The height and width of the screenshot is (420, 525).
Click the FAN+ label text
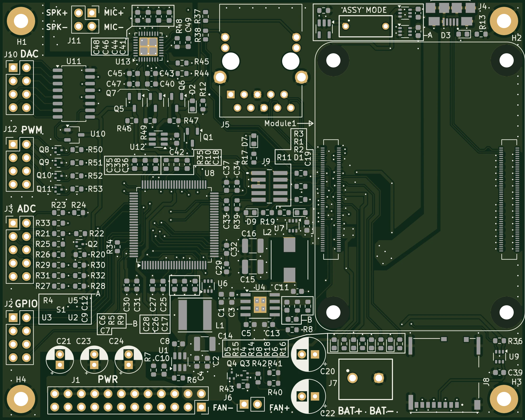280,408
